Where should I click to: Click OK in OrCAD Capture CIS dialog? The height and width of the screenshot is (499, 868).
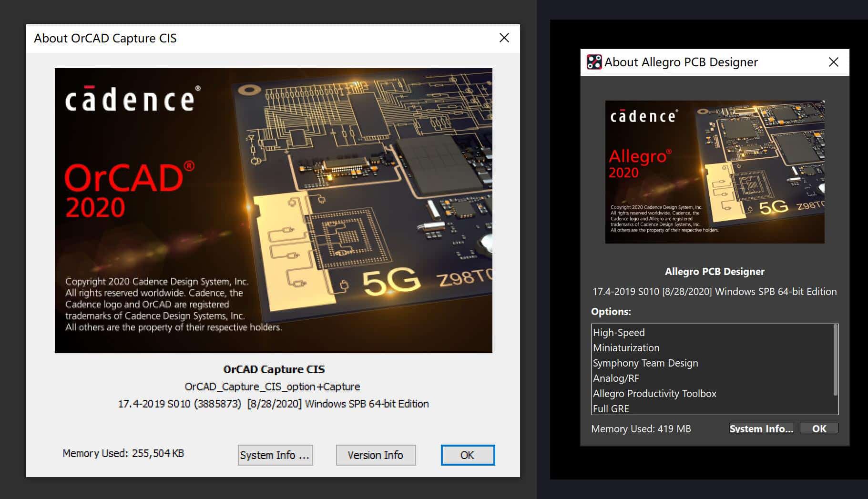tap(468, 455)
